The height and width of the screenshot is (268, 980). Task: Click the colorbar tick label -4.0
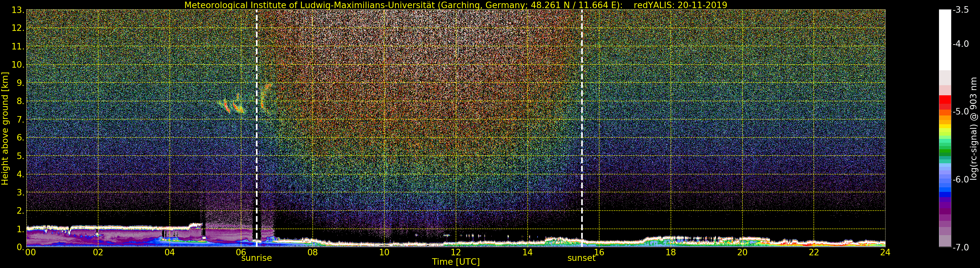[960, 44]
